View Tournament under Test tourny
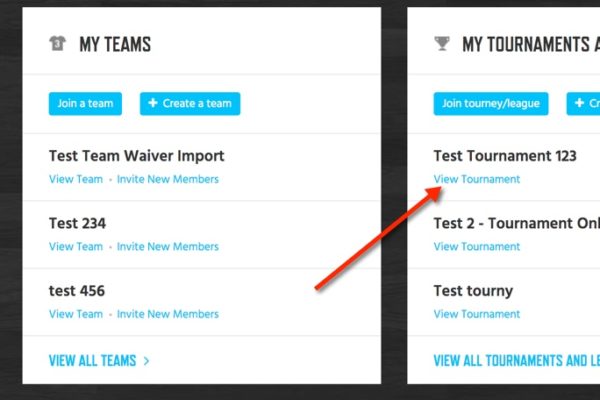This screenshot has height=400, width=600. pyautogui.click(x=477, y=314)
